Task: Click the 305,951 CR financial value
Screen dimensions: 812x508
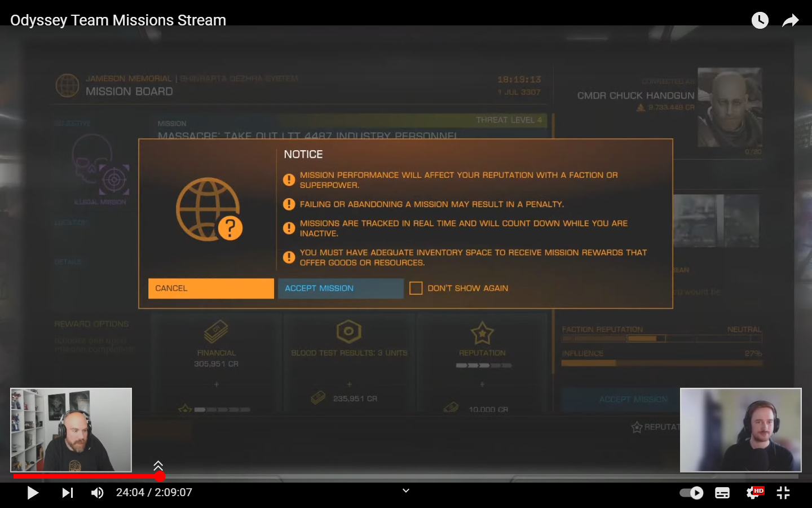Action: tap(216, 364)
